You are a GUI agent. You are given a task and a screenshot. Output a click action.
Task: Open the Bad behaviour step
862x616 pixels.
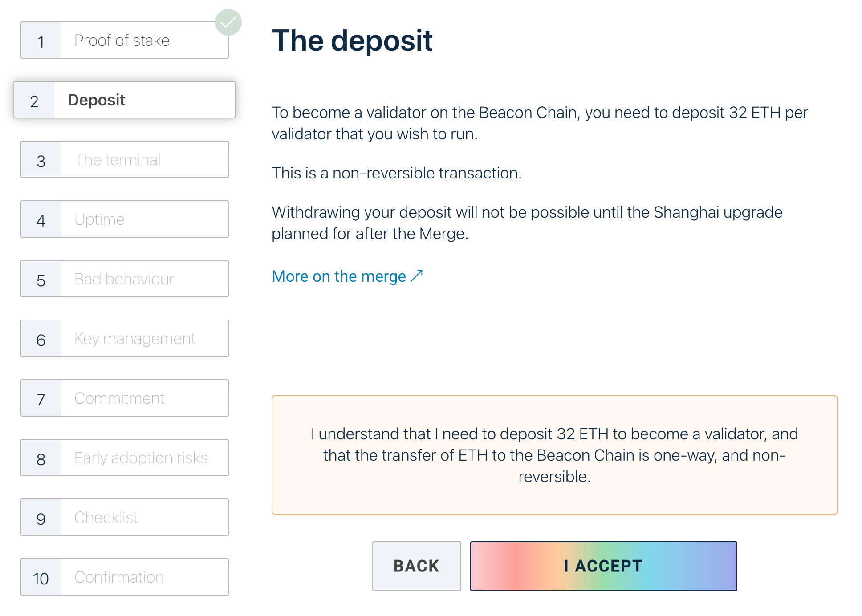124,279
